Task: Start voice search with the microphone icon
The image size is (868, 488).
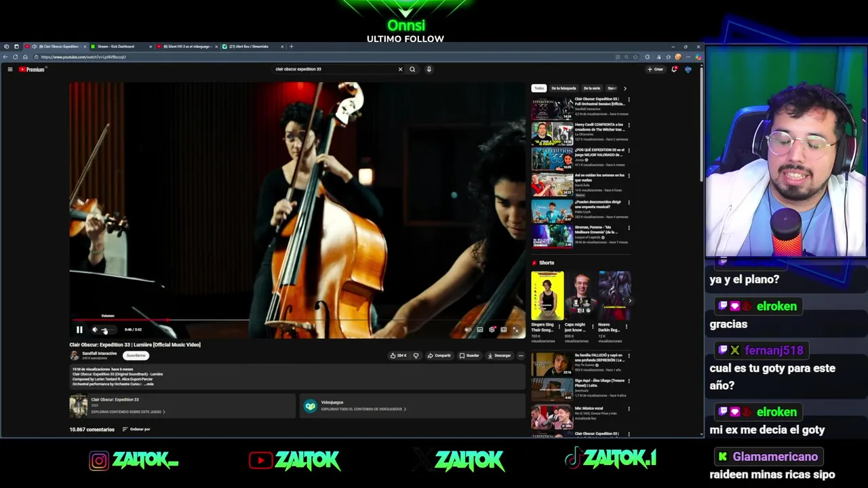Action: point(429,69)
